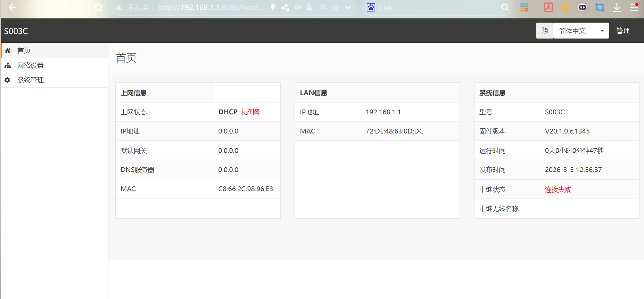The width and height of the screenshot is (644, 299).
Task: Open the browser hamburger menu
Action: click(x=634, y=7)
